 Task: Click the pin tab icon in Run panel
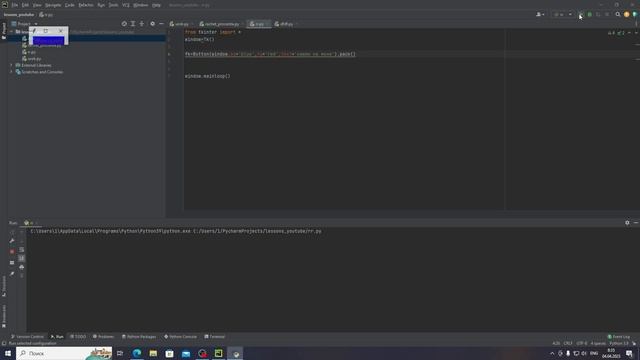12,274
